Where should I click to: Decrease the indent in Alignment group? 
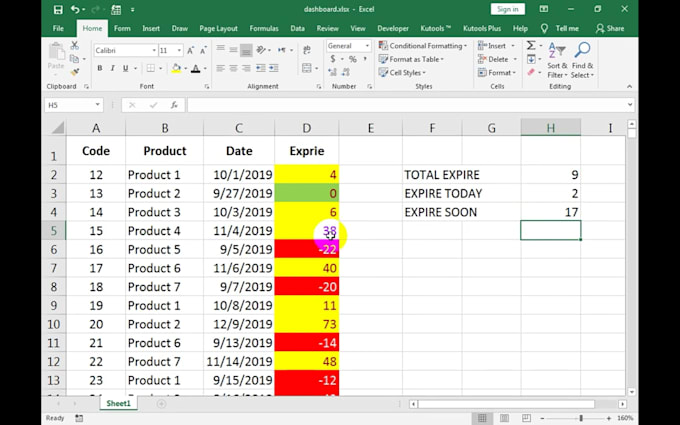[261, 68]
